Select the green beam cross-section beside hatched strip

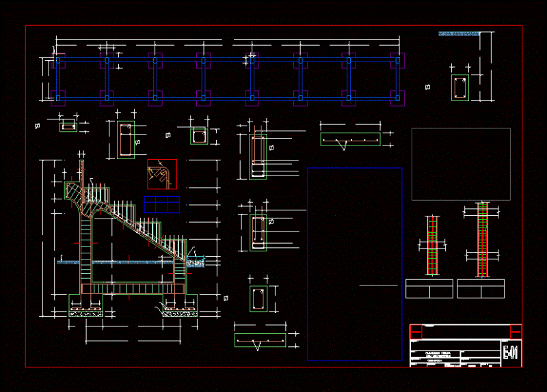pos(460,88)
